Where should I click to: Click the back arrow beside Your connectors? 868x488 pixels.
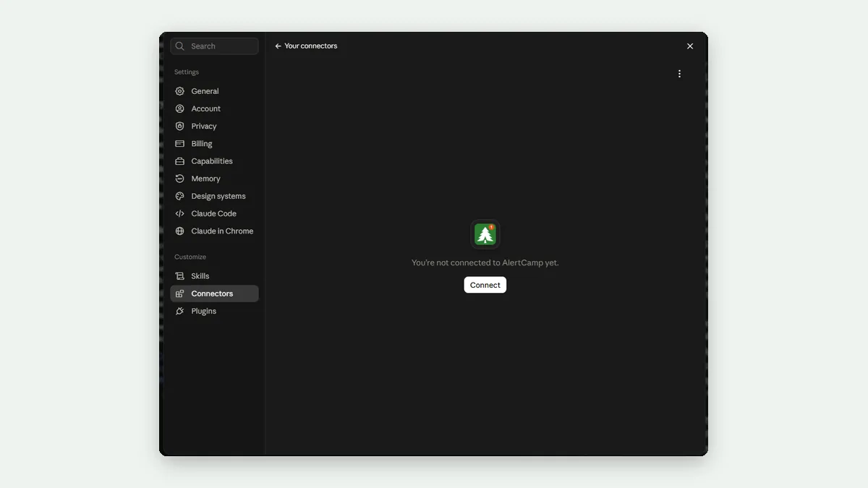(x=278, y=46)
